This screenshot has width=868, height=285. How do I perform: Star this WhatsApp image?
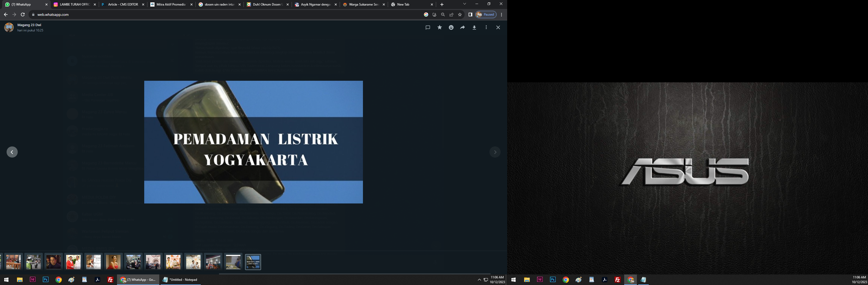tap(439, 28)
